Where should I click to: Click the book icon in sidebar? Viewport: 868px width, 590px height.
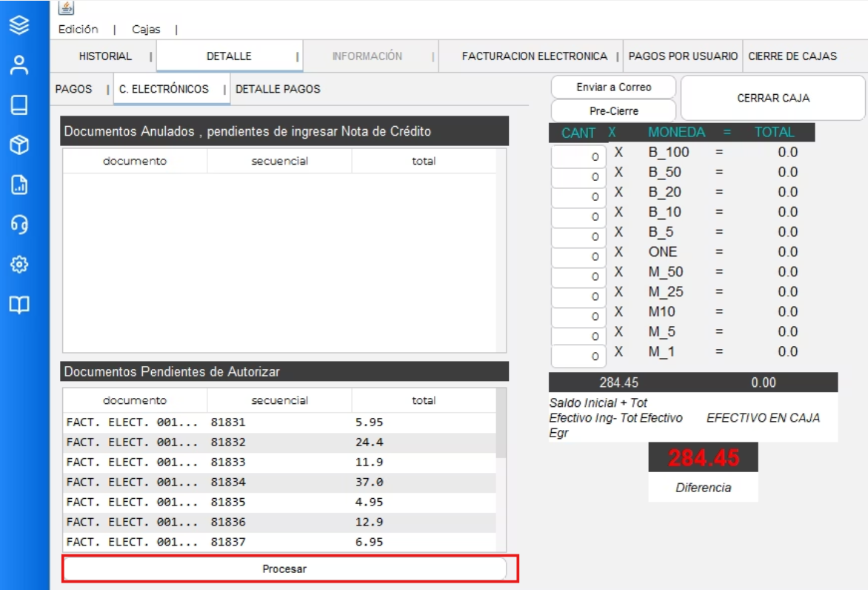coord(19,105)
